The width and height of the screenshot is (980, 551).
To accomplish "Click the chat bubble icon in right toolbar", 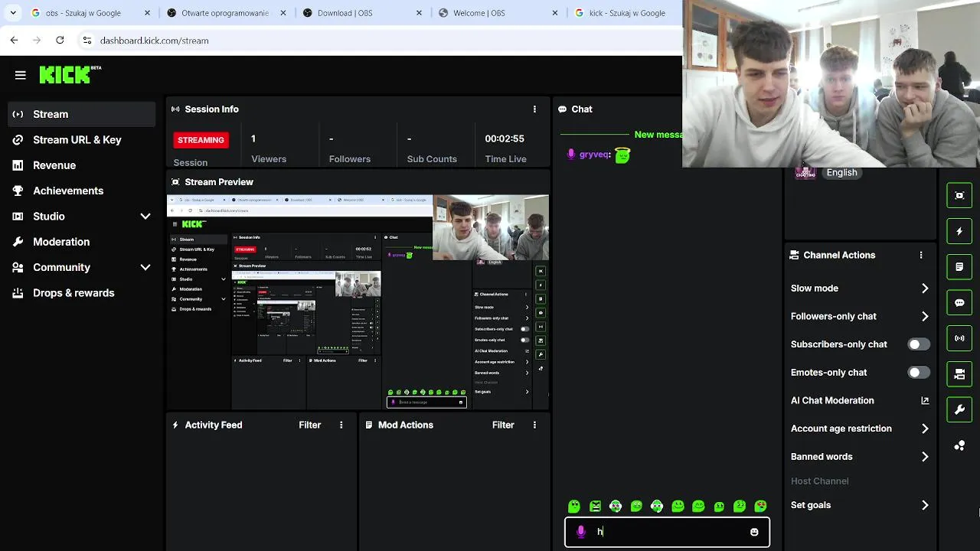I will (959, 302).
